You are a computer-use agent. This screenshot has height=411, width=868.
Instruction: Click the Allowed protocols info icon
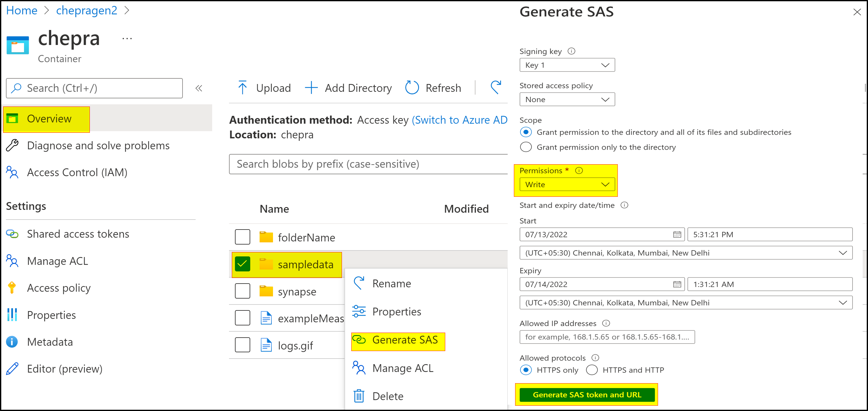coord(595,358)
